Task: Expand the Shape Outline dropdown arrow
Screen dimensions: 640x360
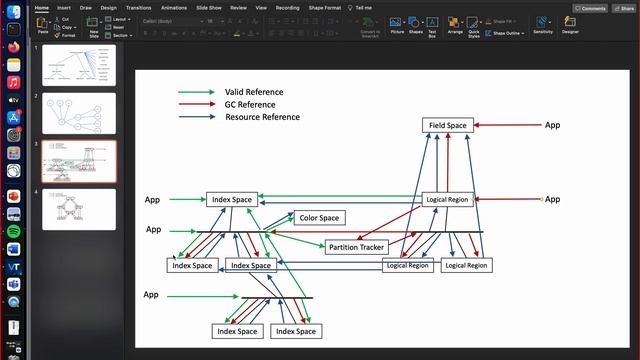Action: click(x=522, y=33)
